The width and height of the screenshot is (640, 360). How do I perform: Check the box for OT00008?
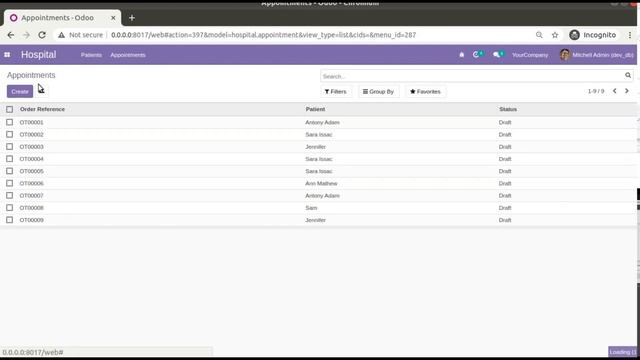coord(9,208)
